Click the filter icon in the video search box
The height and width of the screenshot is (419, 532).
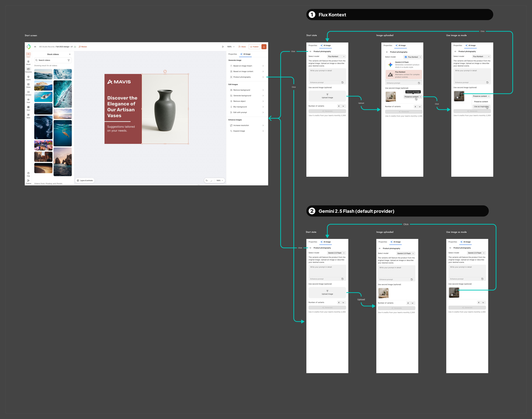coord(69,60)
